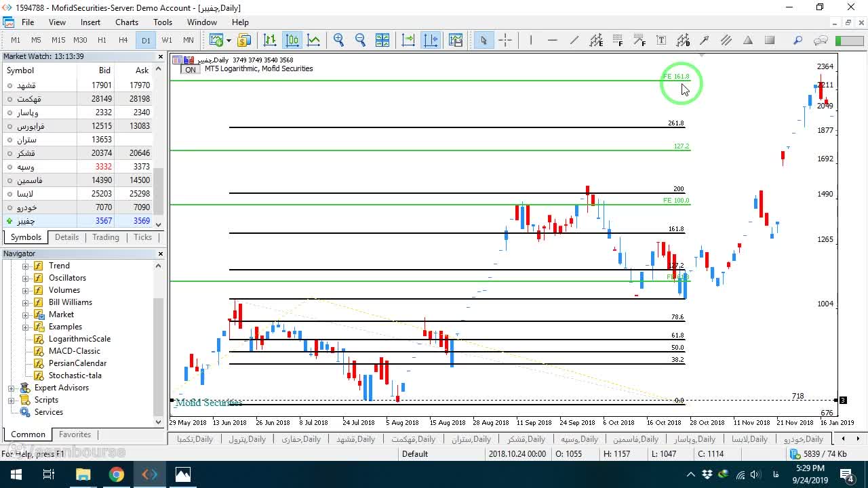The image size is (868, 488).
Task: Expand the Expert Advisors node
Action: coord(12,388)
